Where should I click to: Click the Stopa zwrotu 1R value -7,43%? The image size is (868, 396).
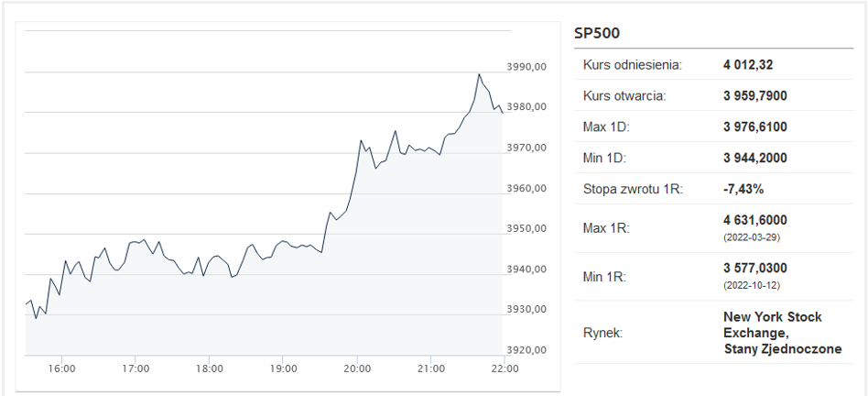click(743, 189)
